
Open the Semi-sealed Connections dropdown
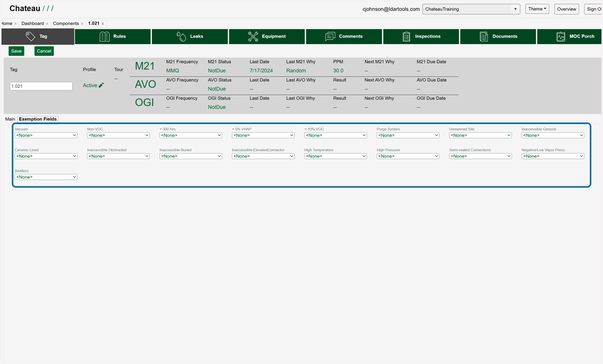[480, 156]
